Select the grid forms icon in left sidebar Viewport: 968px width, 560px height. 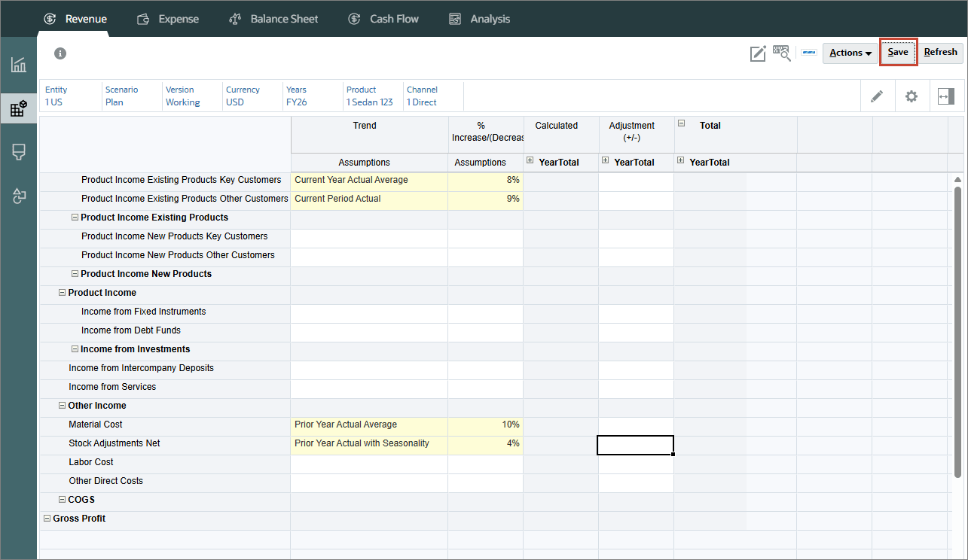coord(19,109)
